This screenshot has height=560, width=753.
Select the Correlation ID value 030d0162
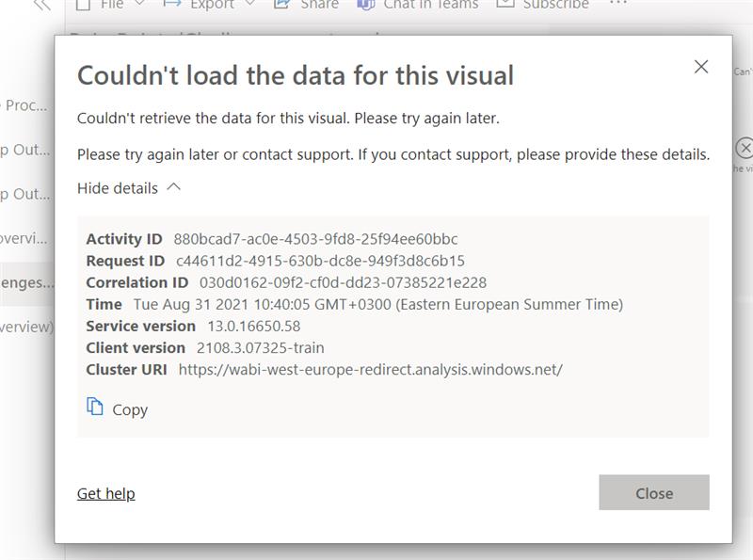coord(343,282)
